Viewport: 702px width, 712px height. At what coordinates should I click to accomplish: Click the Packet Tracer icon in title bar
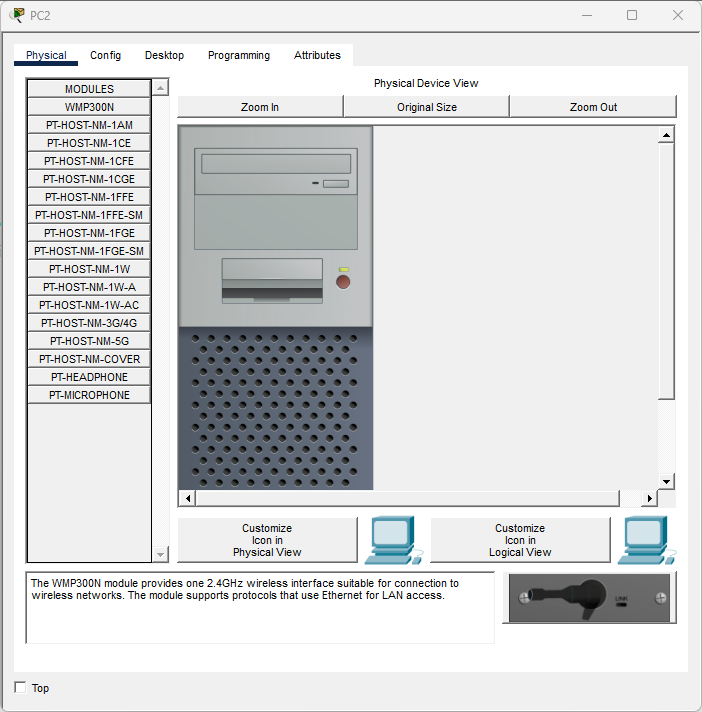coord(16,15)
